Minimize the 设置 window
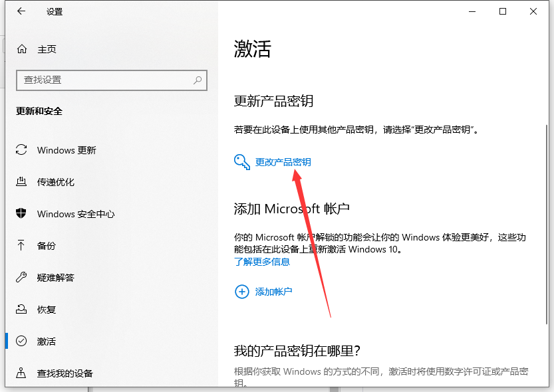 click(472, 11)
